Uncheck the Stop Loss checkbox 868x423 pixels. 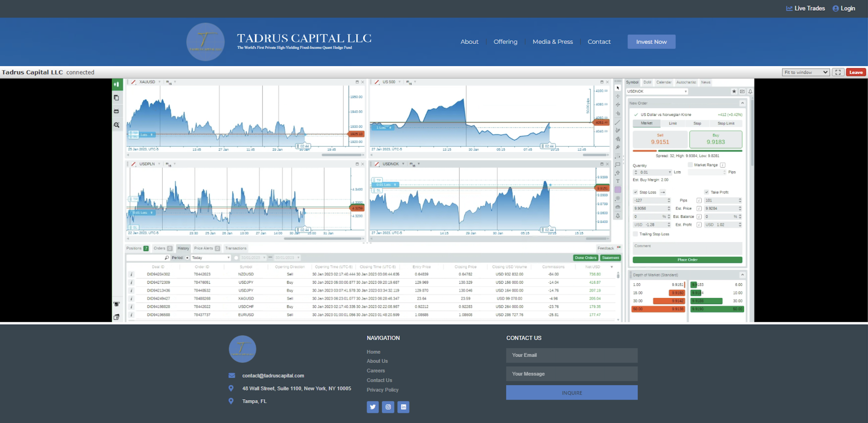[x=635, y=192]
